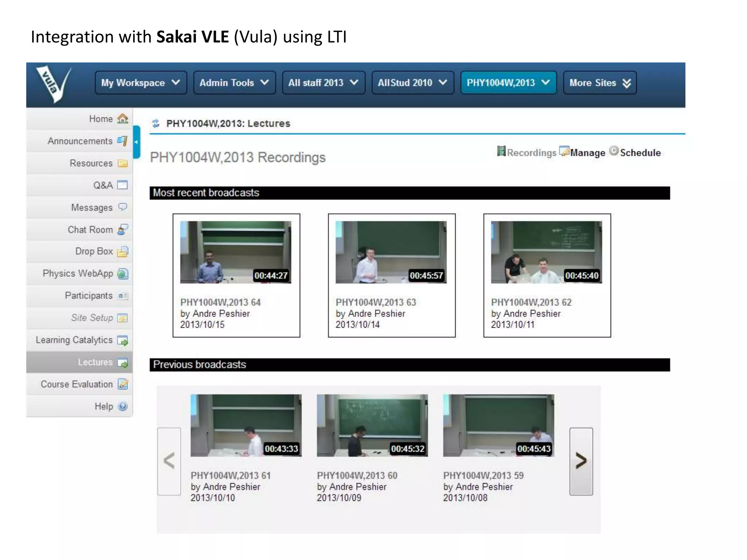
Task: Click the Recordings link
Action: click(x=531, y=153)
